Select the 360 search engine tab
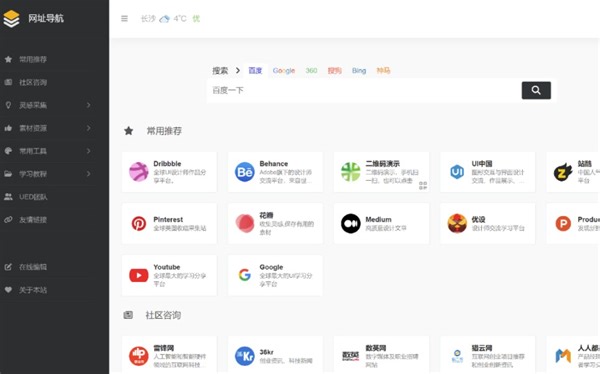This screenshot has height=374, width=600. tap(311, 70)
